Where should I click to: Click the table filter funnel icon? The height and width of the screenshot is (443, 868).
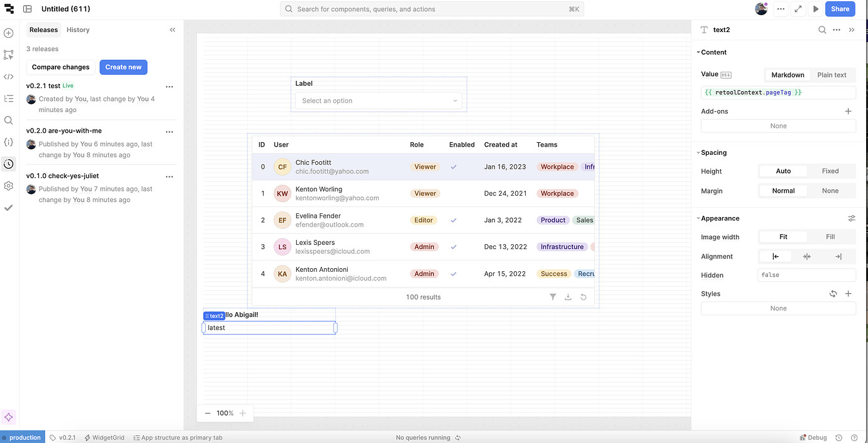click(553, 297)
